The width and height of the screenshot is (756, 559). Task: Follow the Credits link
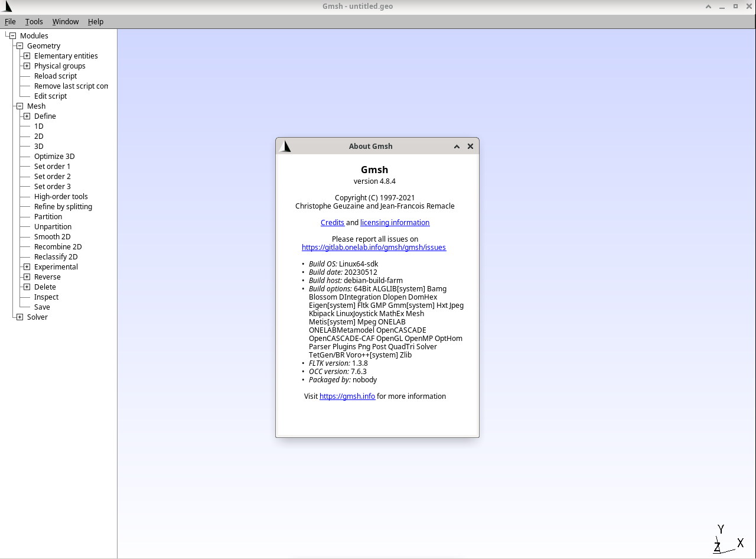point(332,223)
